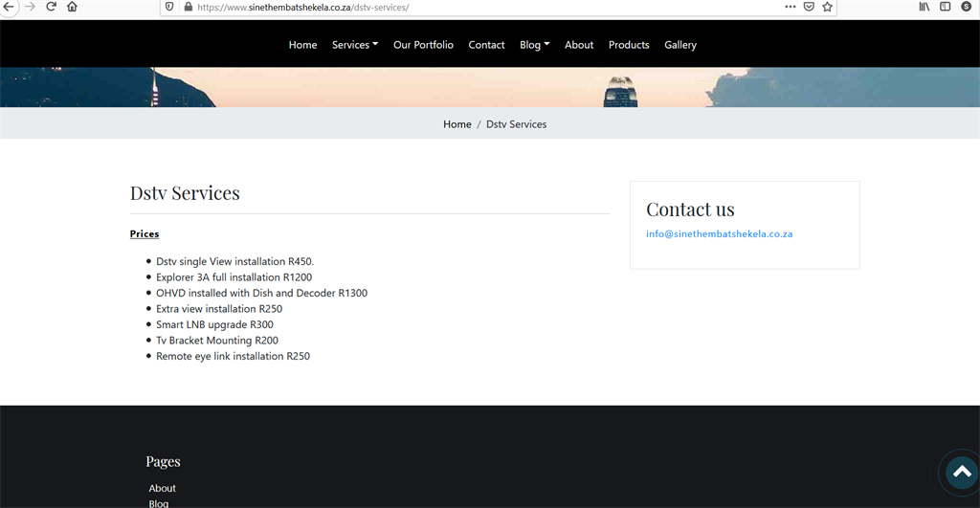This screenshot has height=508, width=980.
Task: Click the Remote eye link installation R250 item
Action: 233,356
